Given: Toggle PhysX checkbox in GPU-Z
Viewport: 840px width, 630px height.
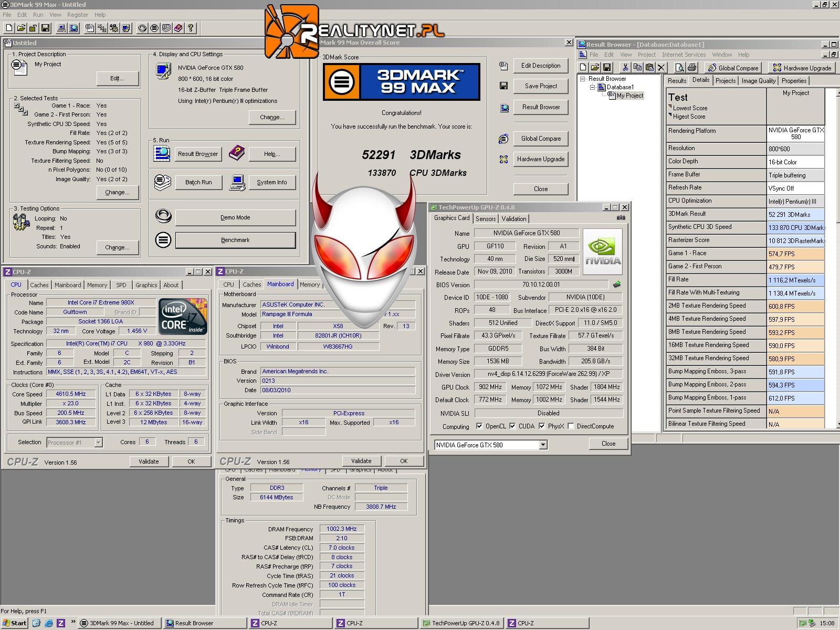Looking at the screenshot, I should point(542,426).
